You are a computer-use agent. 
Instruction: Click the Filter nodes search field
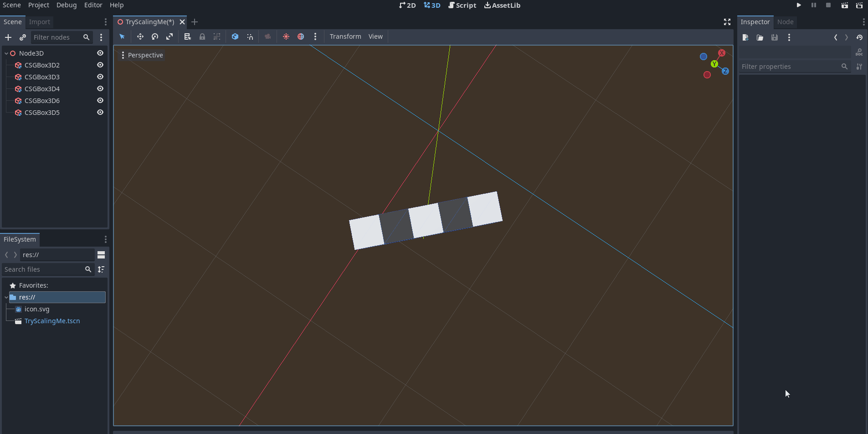(x=62, y=37)
